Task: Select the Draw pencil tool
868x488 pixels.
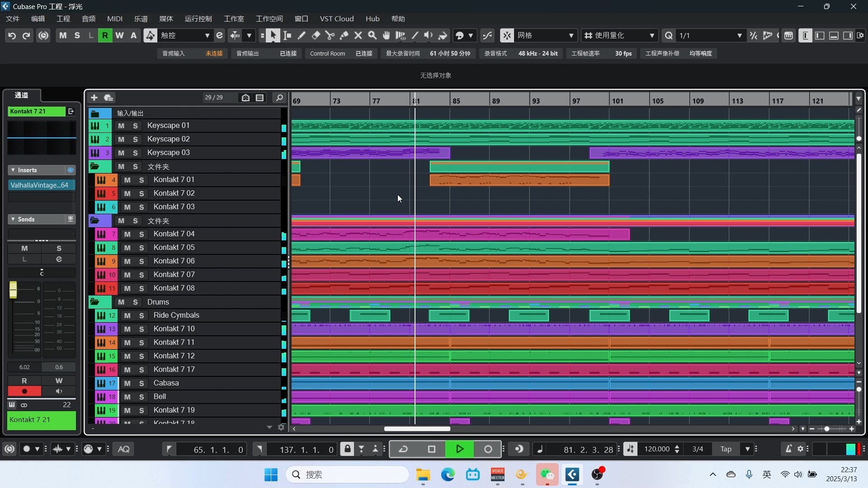Action: point(302,35)
